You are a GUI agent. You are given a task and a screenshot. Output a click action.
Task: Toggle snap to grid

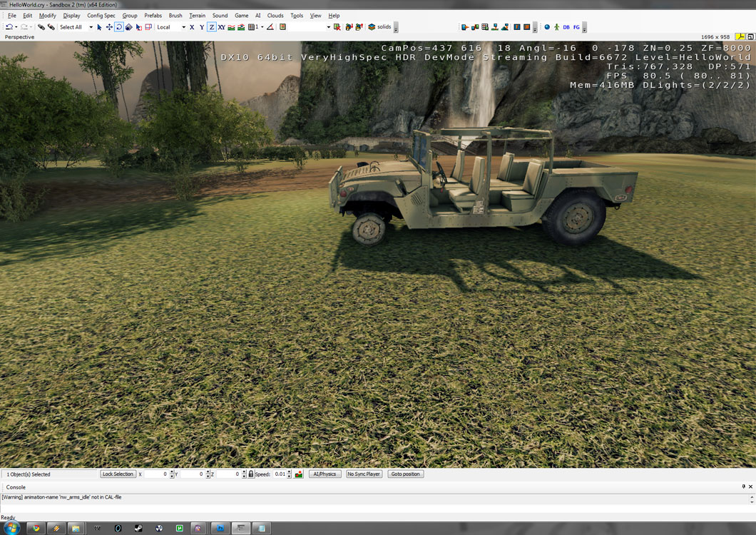251,27
